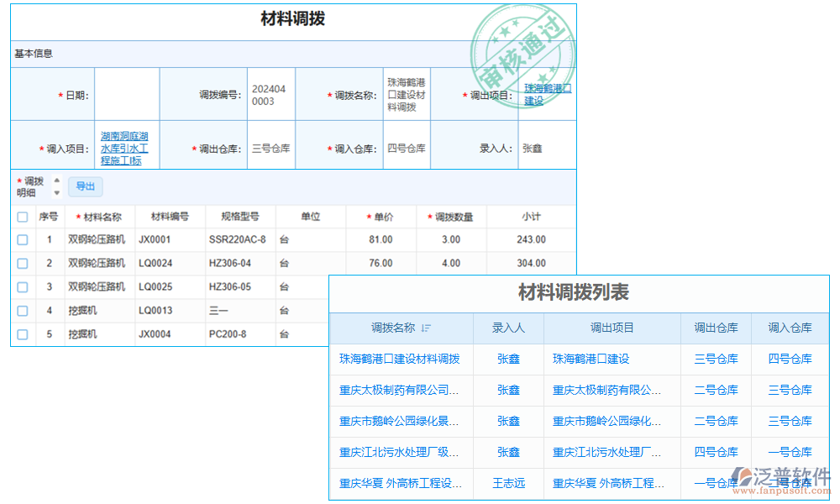Viewport: 840px width, 504px height.
Task: Open 珠海鹤港口建设材料调拨 from the list
Action: (x=401, y=359)
